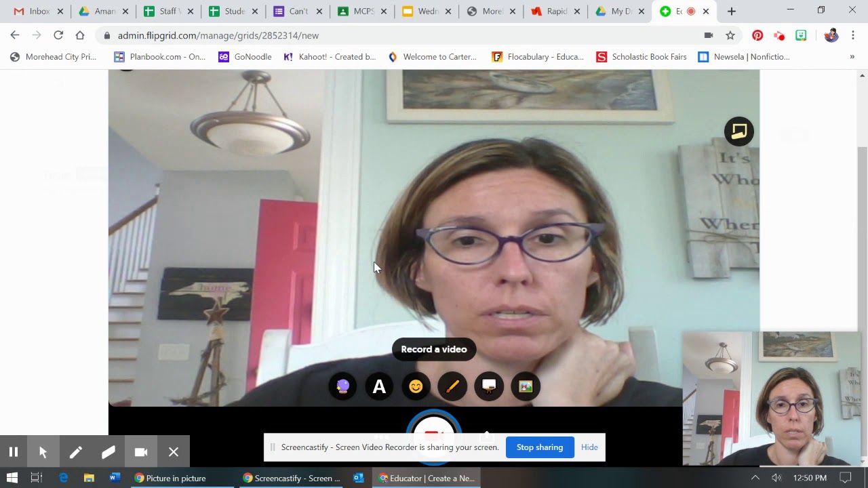Open Planbook.com bookmark
Viewport: 868px width, 488px height.
point(160,57)
